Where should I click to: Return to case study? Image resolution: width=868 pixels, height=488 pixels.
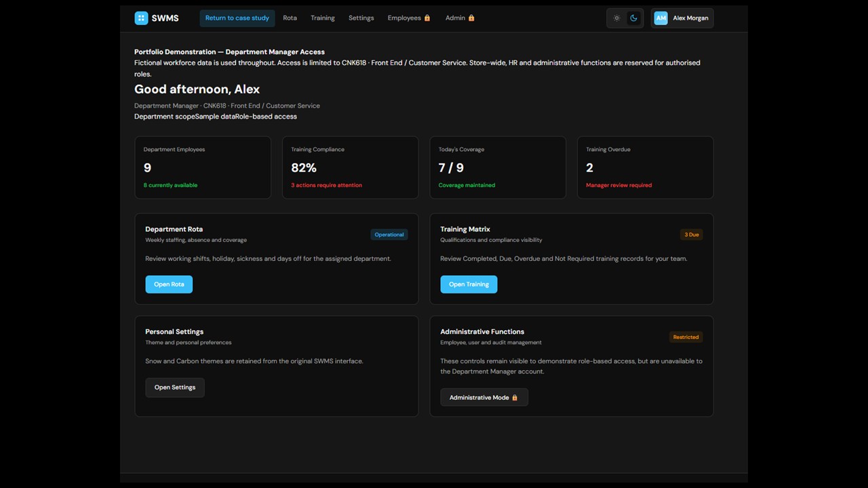(x=237, y=18)
